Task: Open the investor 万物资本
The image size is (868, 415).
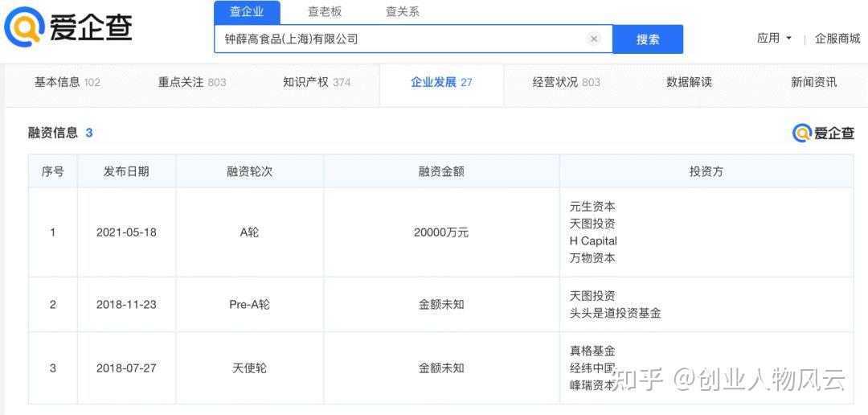Action: click(592, 258)
